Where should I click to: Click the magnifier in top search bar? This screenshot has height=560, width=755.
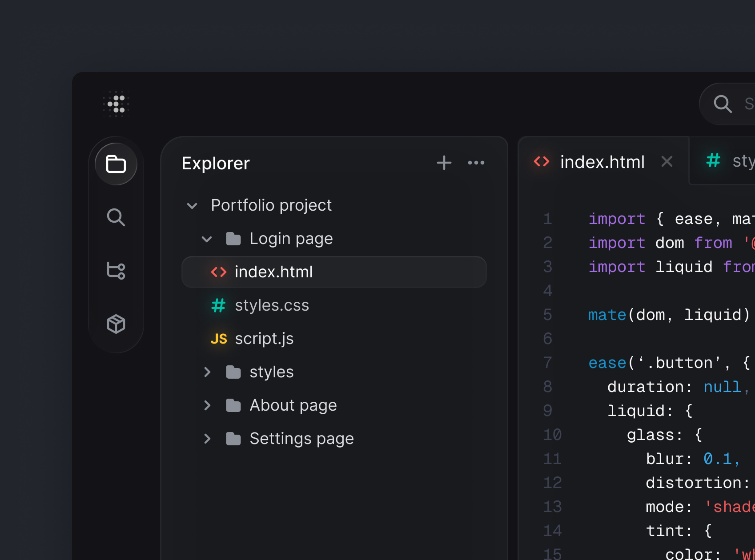[723, 104]
